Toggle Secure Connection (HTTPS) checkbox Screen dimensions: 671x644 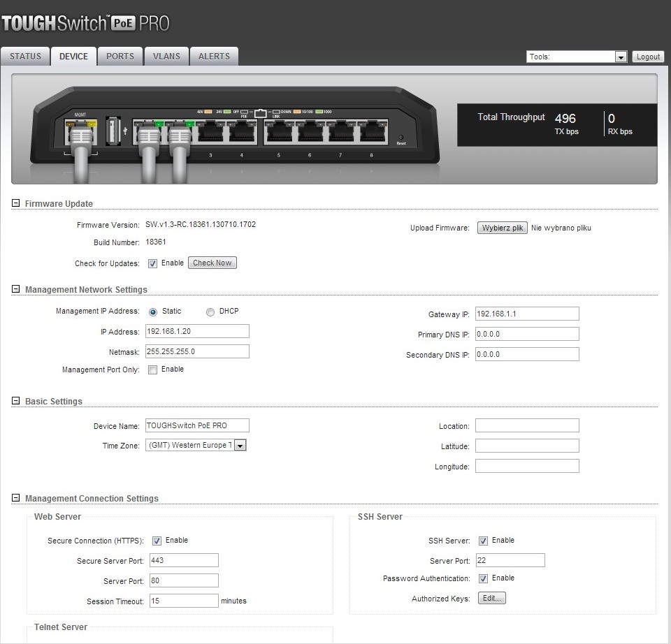tap(157, 541)
